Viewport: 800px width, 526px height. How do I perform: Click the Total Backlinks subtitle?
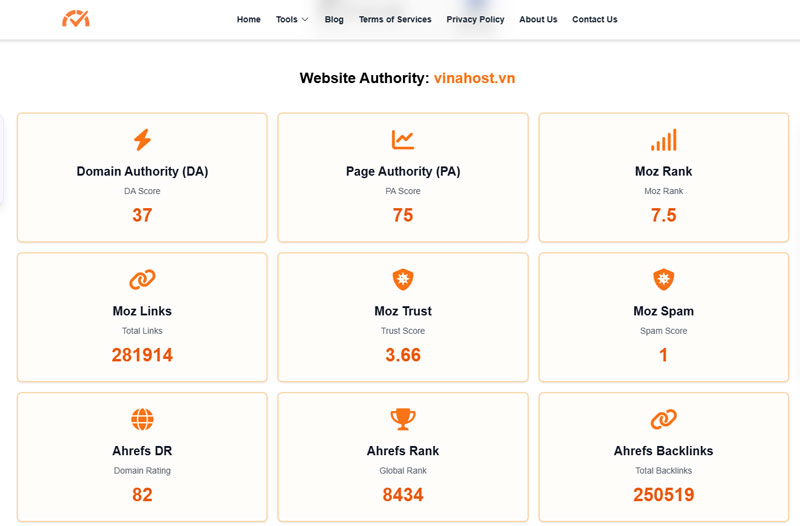(664, 471)
